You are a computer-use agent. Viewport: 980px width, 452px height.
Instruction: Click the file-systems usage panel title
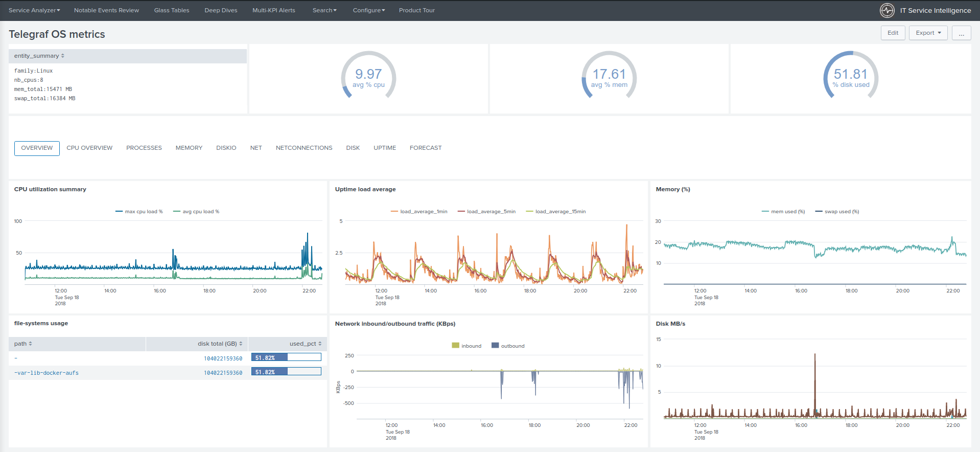[x=41, y=323]
